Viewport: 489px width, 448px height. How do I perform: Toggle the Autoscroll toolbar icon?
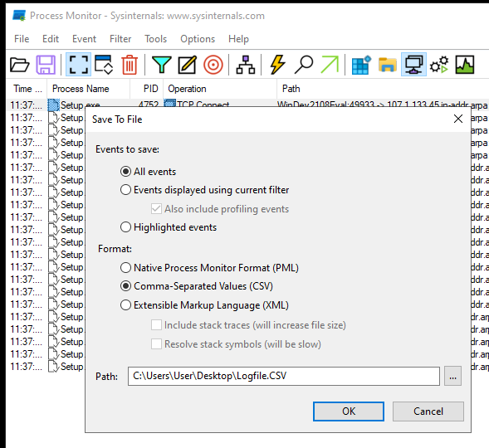[104, 65]
